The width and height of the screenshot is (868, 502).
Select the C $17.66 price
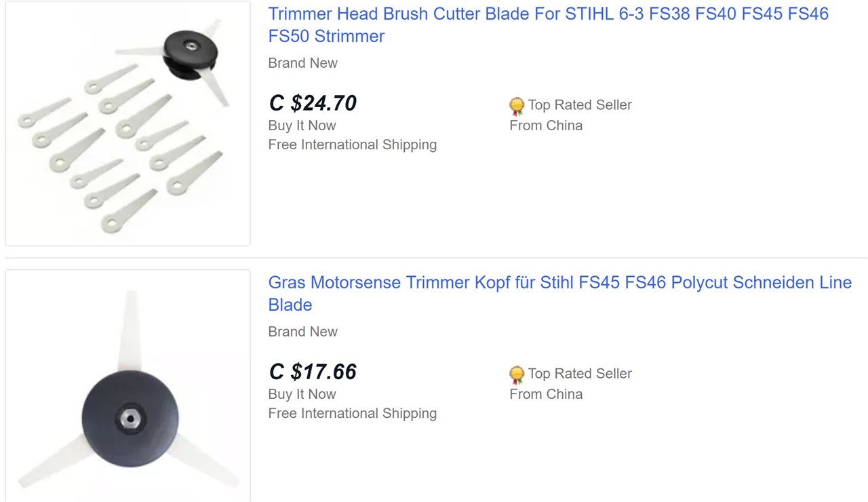313,372
